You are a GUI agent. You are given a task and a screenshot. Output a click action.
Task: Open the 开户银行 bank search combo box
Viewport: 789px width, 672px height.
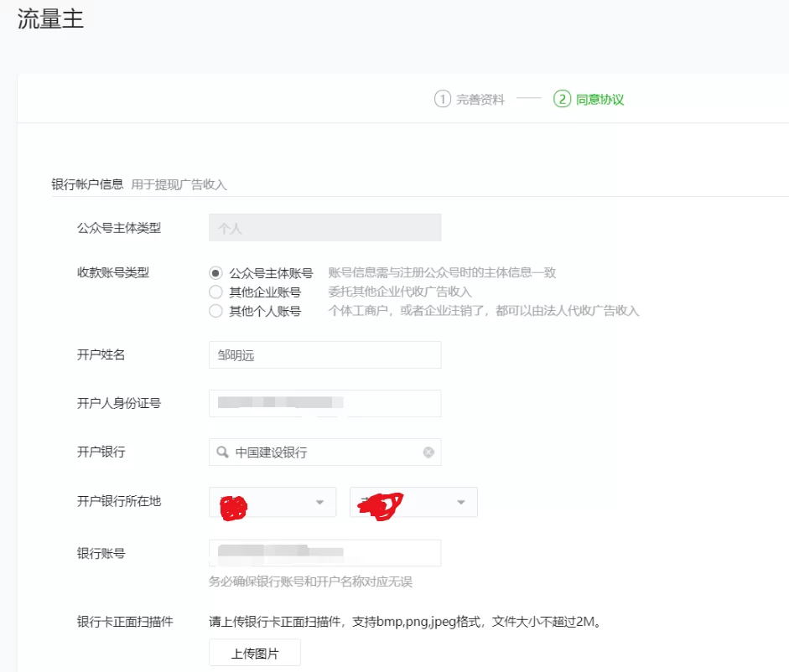click(324, 452)
